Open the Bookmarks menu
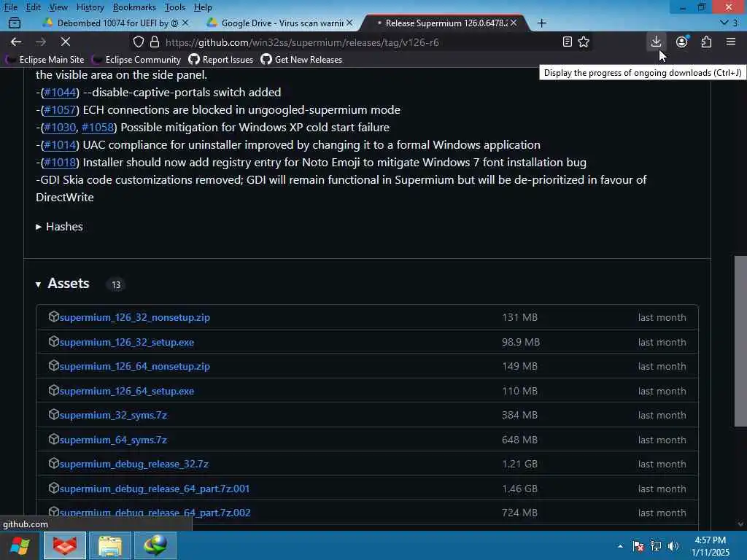This screenshot has width=747, height=560. pyautogui.click(x=134, y=7)
